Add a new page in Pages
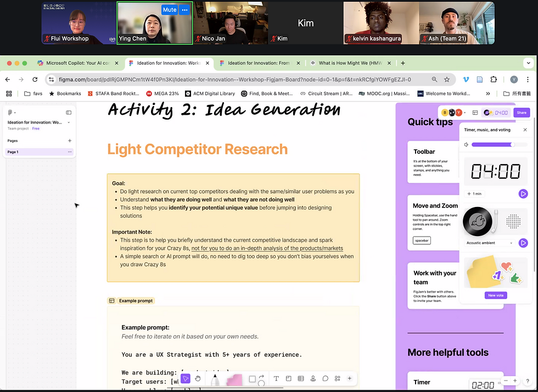 tap(70, 141)
